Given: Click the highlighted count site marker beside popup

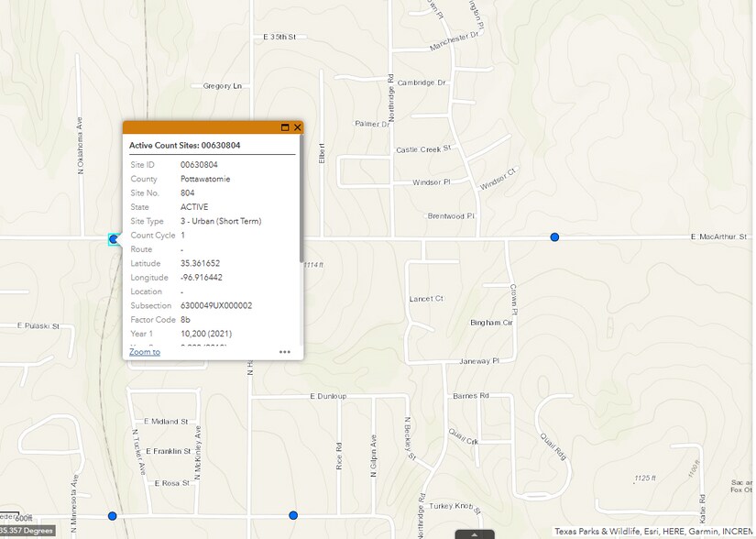Looking at the screenshot, I should [114, 239].
